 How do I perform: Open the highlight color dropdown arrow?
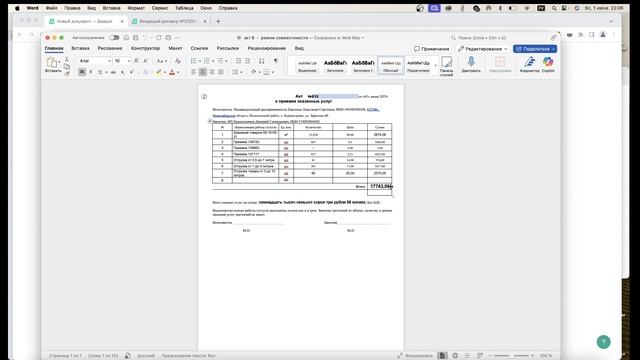[165, 72]
